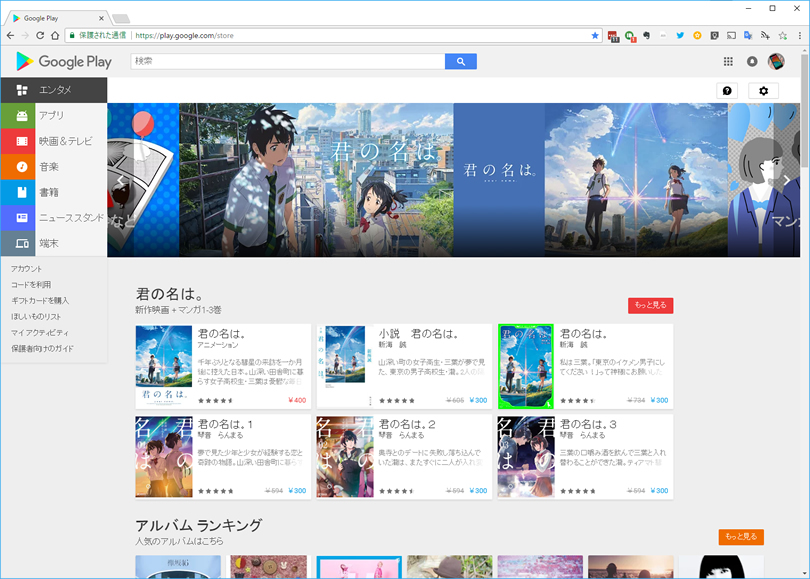Click the アルバム ランキング heading
The image size is (810, 579).
[199, 525]
